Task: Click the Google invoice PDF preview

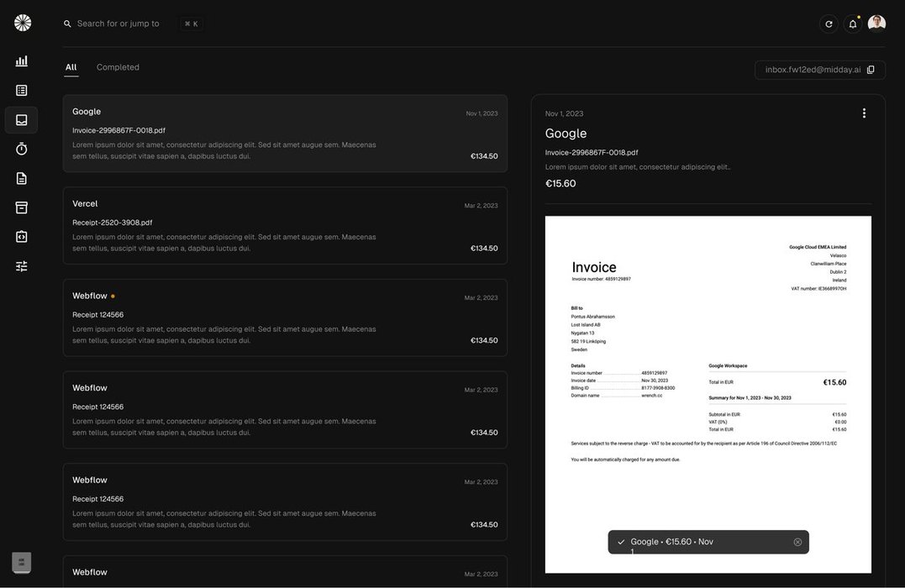Action: pos(708,370)
